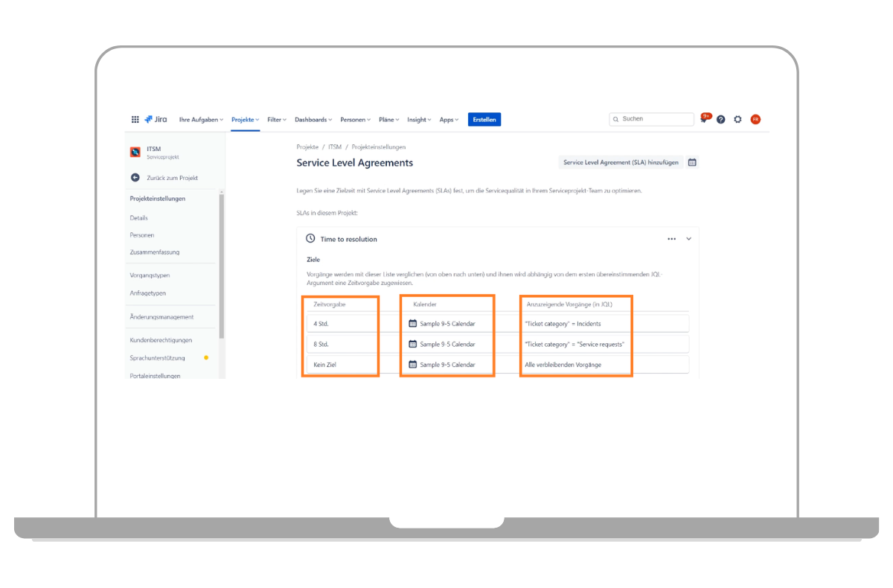Open the Dashboards dropdown menu
This screenshot has width=893, height=588.
pyautogui.click(x=313, y=119)
